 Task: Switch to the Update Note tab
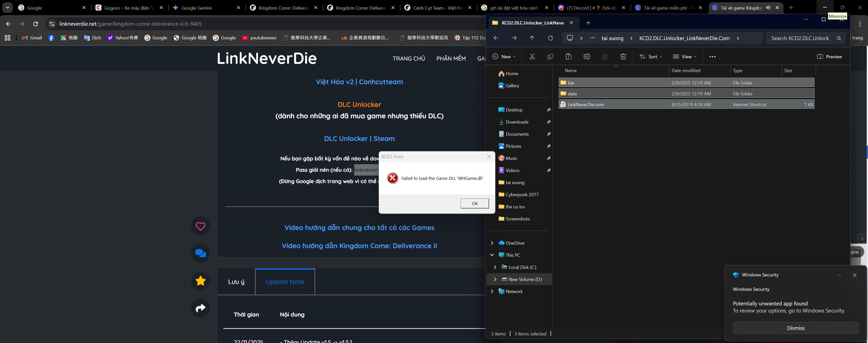[285, 282]
